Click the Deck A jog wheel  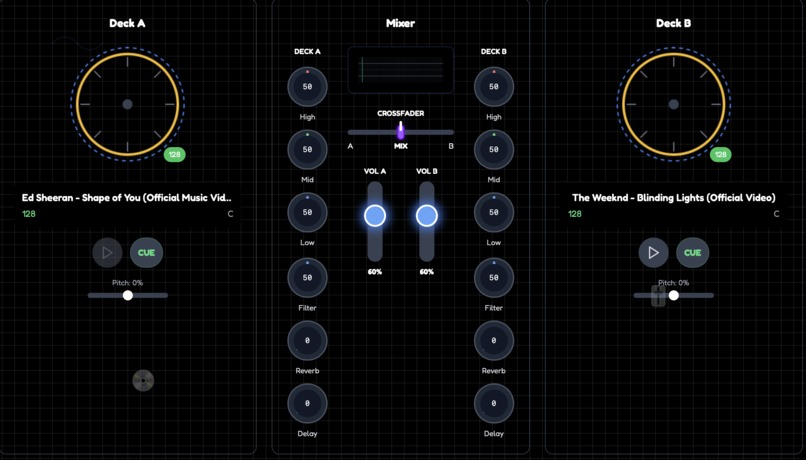[x=127, y=104]
